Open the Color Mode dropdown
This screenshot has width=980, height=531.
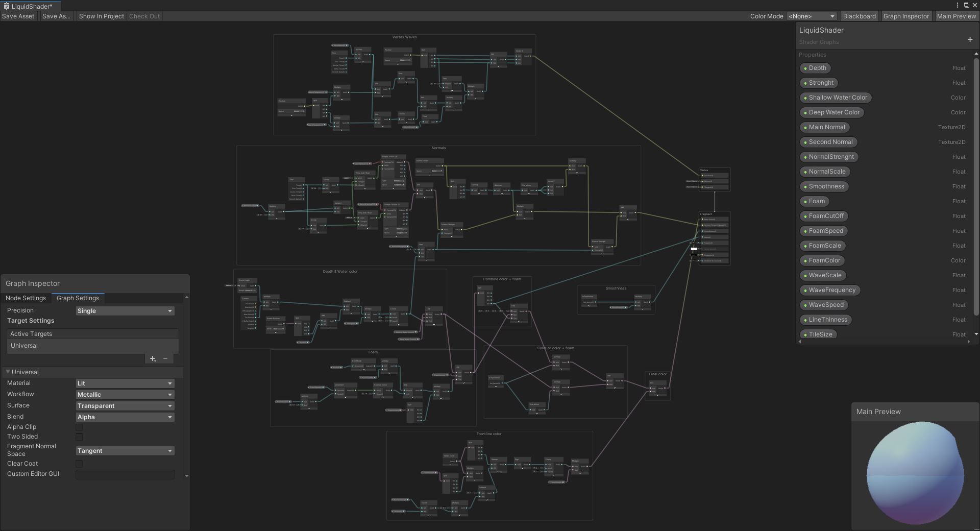point(812,16)
